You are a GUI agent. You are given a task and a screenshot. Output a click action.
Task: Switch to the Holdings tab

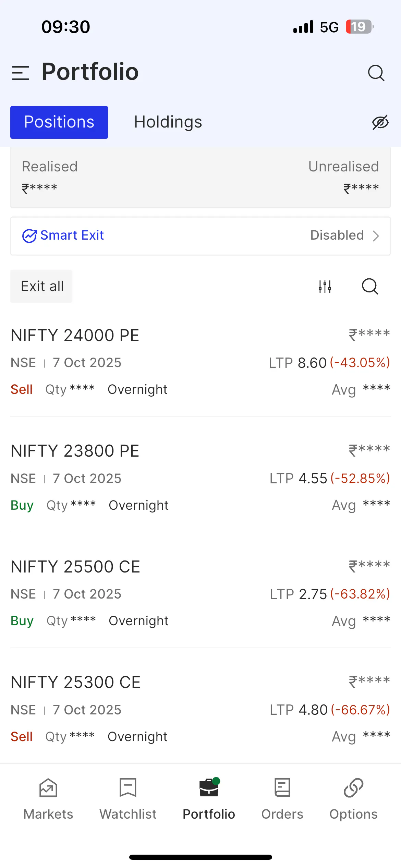pyautogui.click(x=168, y=122)
